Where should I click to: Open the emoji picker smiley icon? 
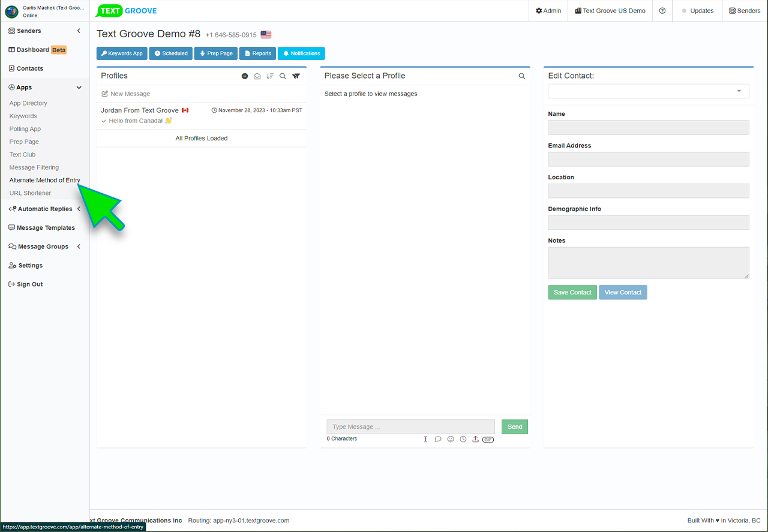(451, 439)
